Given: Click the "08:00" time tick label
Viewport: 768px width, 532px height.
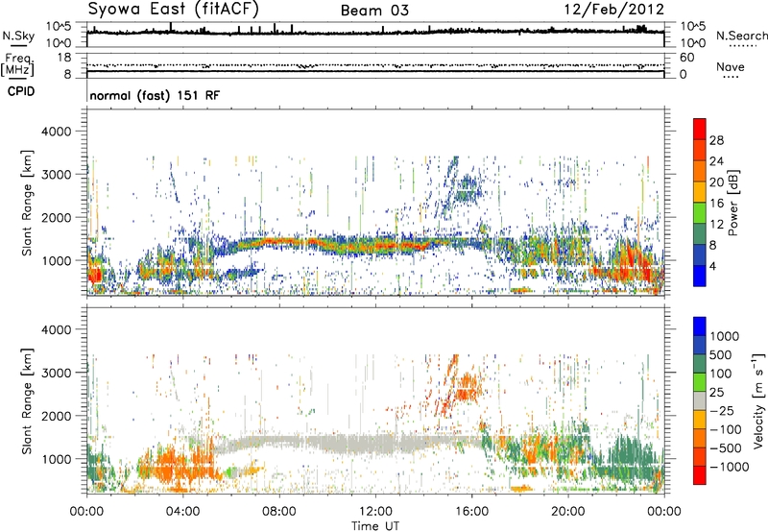Looking at the screenshot, I should [279, 512].
